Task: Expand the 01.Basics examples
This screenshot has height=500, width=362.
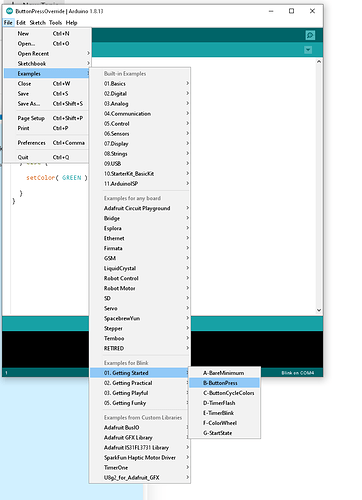Action: coord(140,84)
